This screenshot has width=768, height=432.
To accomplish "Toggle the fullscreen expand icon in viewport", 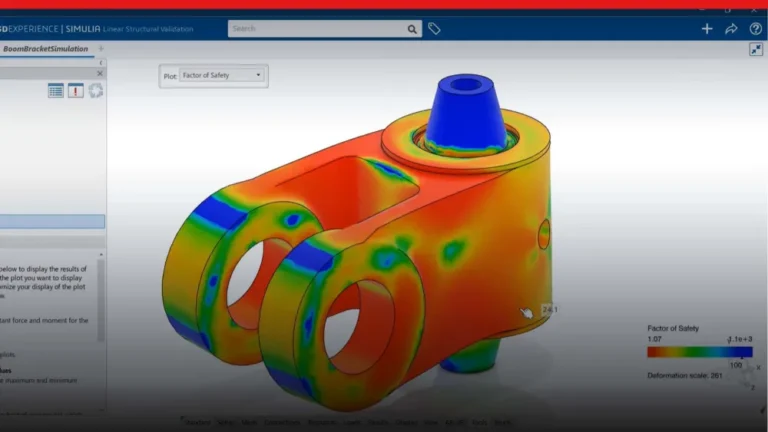I will (x=756, y=49).
